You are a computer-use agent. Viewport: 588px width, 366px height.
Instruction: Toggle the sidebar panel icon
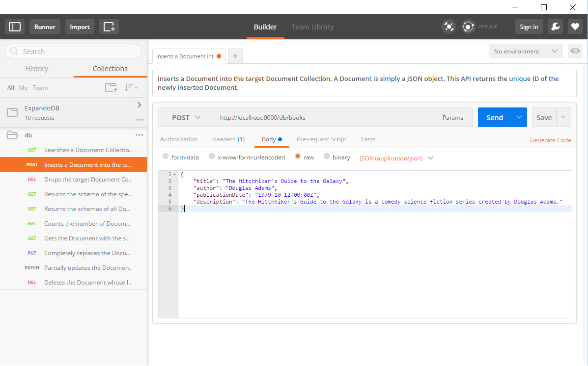15,26
